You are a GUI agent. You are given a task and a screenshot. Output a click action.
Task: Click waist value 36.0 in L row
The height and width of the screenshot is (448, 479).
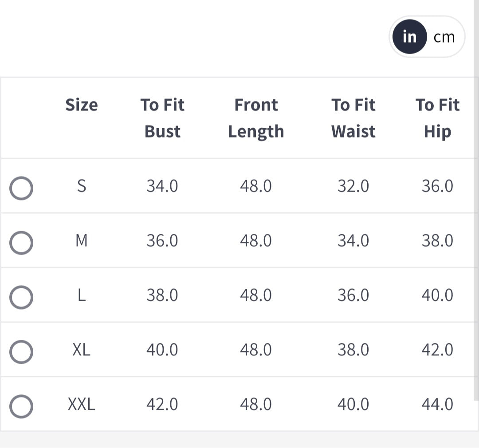tap(353, 295)
